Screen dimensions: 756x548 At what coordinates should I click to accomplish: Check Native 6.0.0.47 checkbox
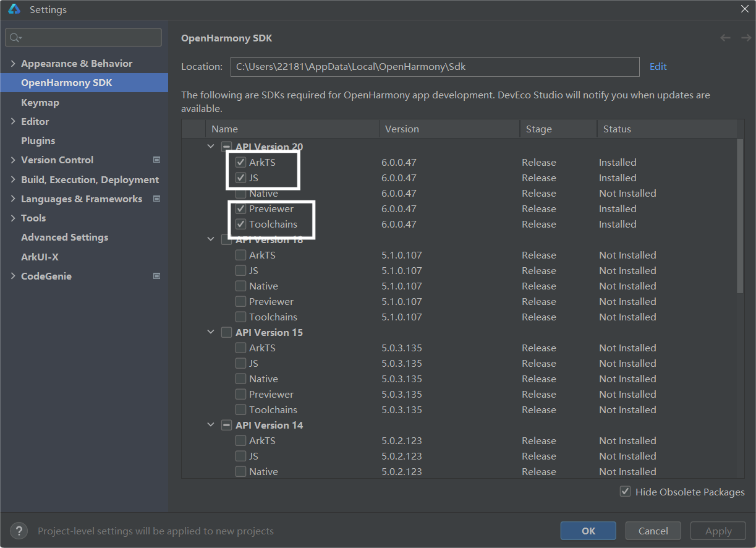241,193
